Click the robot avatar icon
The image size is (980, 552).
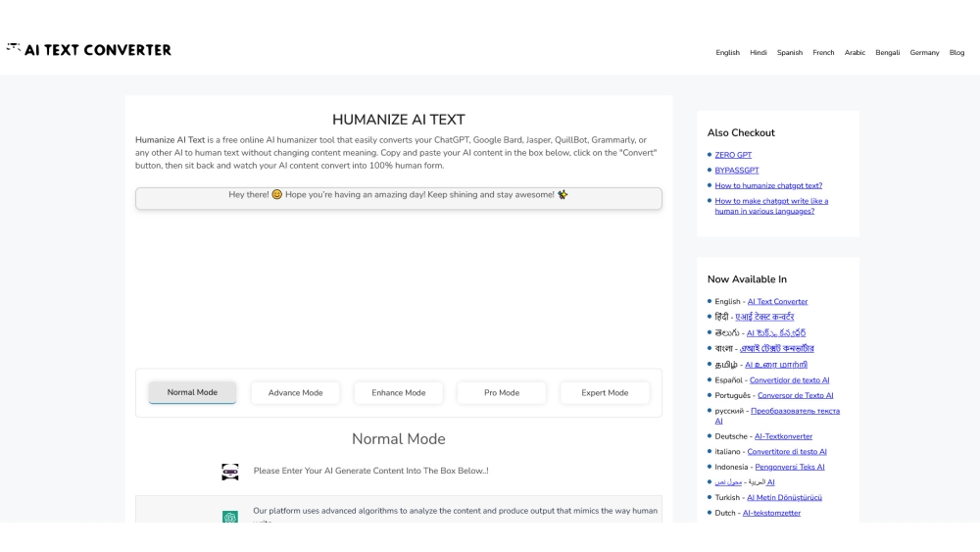click(x=230, y=472)
